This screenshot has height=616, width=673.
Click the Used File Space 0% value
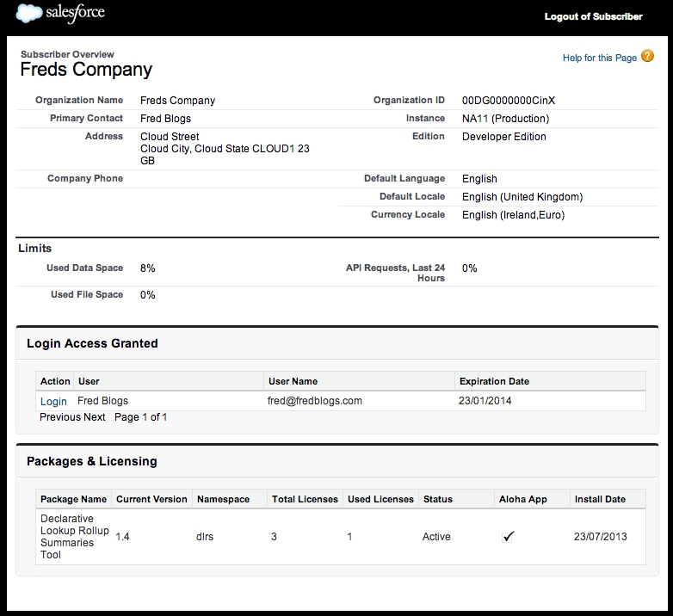pyautogui.click(x=147, y=295)
